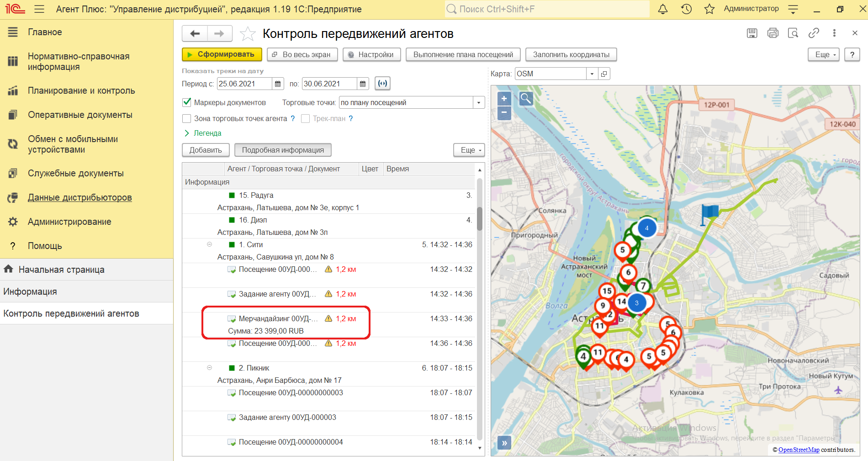Click the help question mark button
Viewport: 868px width, 461px height.
852,54
